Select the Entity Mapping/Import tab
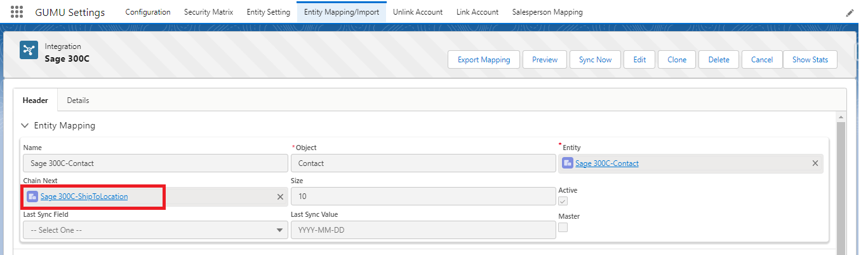 pyautogui.click(x=342, y=12)
